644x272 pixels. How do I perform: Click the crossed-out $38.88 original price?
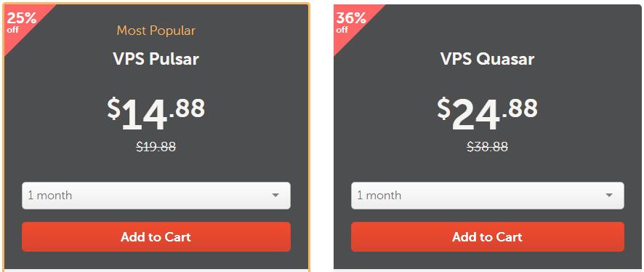(x=488, y=146)
